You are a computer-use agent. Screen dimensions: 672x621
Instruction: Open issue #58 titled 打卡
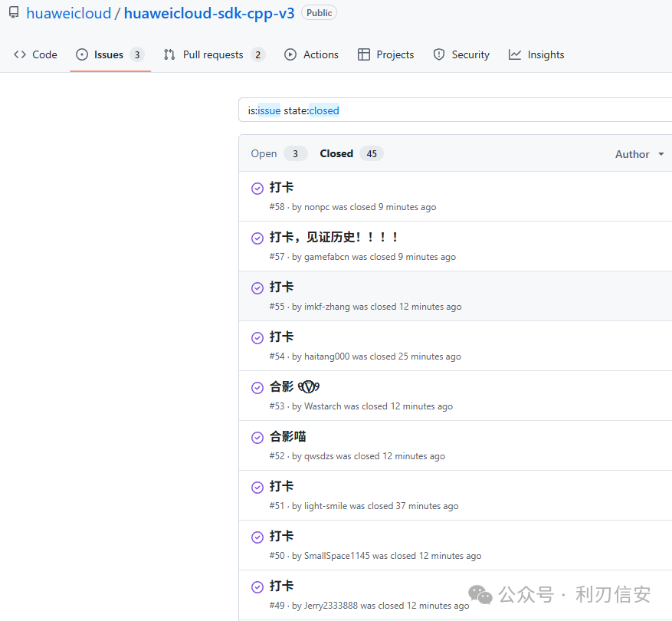(281, 187)
